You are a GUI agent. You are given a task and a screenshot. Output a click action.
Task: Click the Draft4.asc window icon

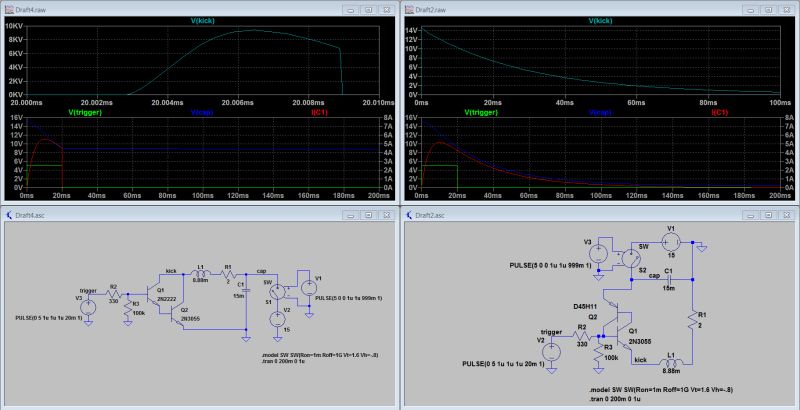pyautogui.click(x=9, y=215)
